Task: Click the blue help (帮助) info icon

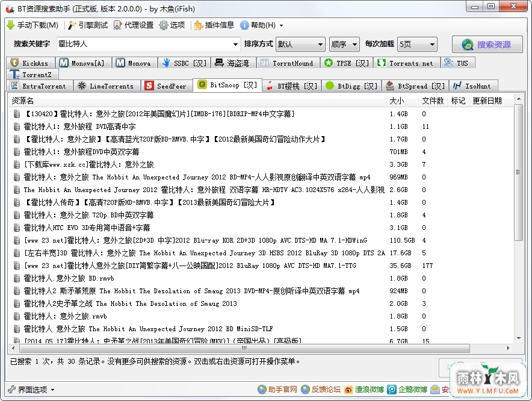Action: (x=244, y=25)
